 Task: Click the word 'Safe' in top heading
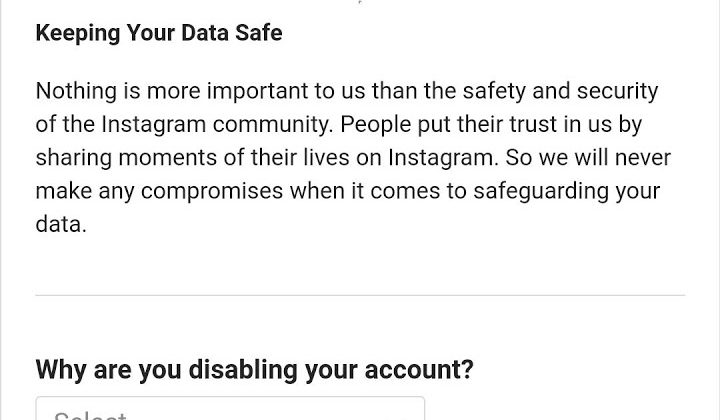click(x=259, y=33)
